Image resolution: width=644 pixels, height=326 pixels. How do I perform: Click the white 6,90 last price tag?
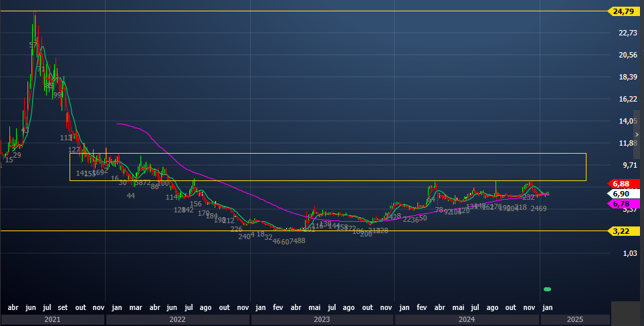pos(623,194)
